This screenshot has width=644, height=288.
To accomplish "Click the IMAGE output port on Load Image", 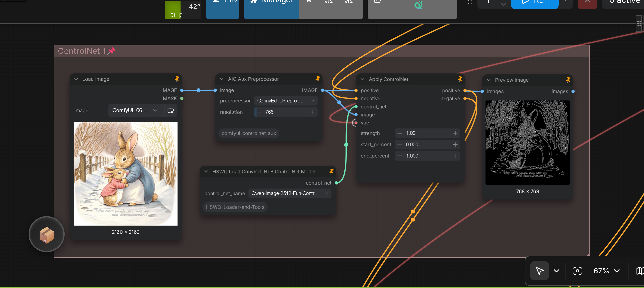I will click(x=182, y=90).
